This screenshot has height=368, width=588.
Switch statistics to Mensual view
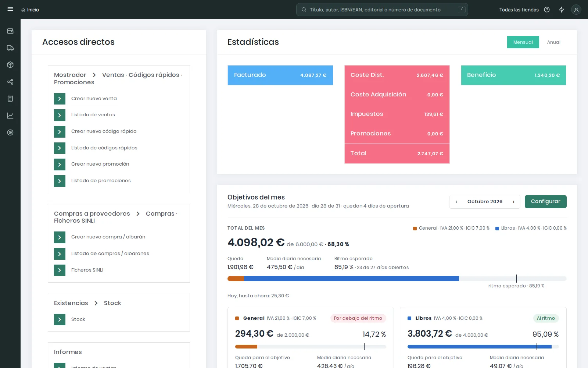click(x=523, y=42)
